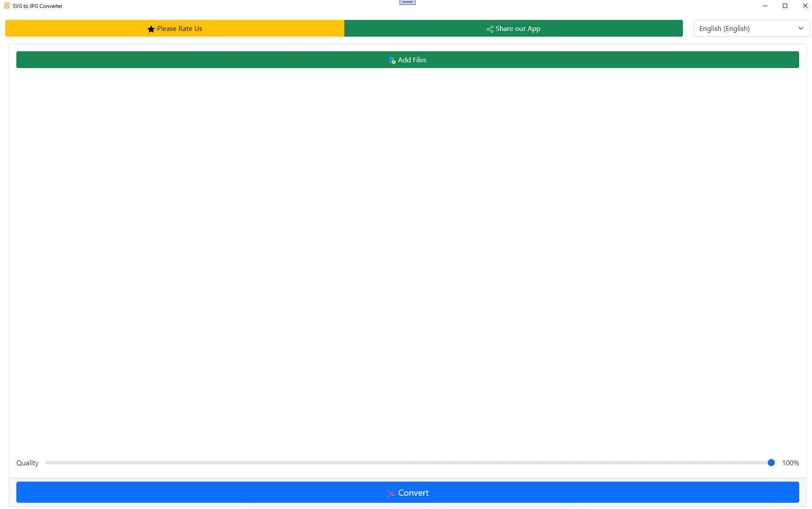Click the SVG to JPG Converter app icon
The width and height of the screenshot is (812, 509).
[7, 6]
